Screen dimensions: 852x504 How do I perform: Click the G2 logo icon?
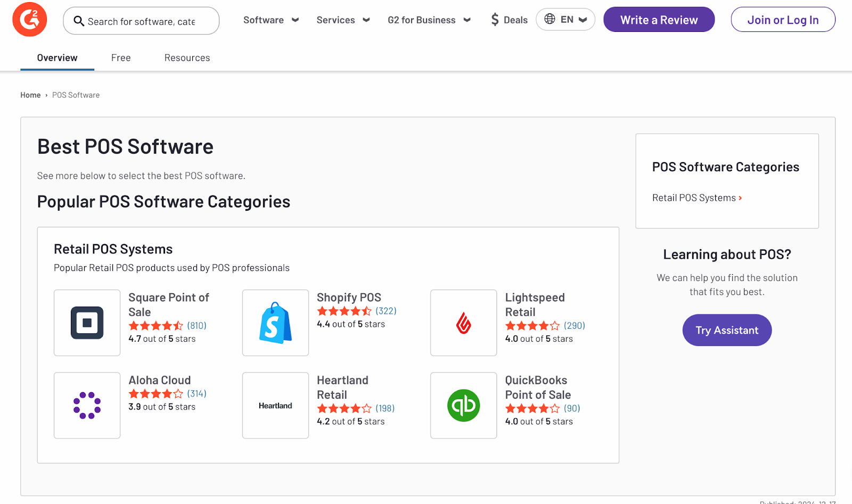tap(30, 19)
